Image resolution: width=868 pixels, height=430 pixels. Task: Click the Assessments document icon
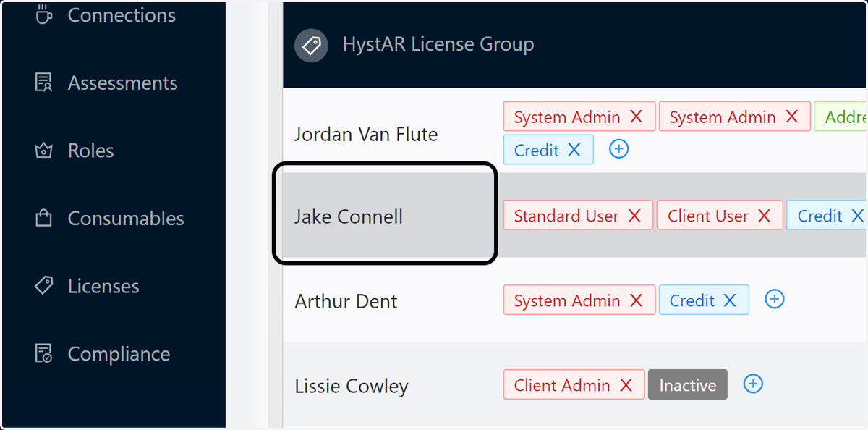point(44,83)
